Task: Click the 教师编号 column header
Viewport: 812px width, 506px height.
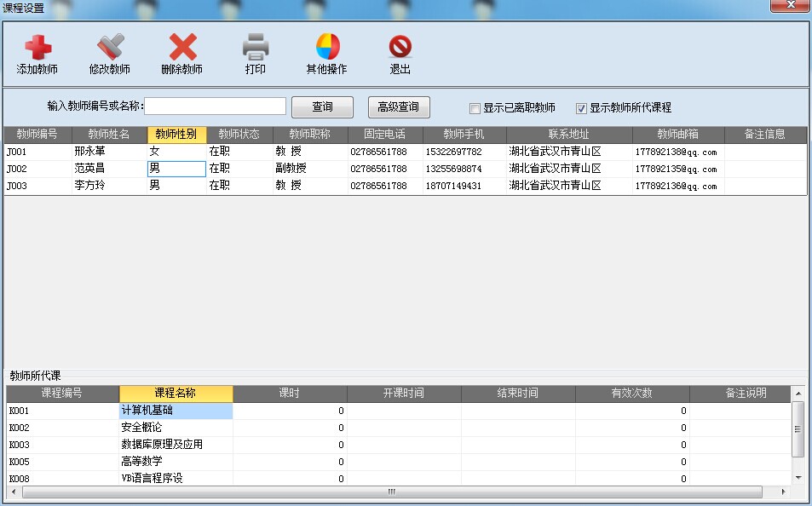Action: click(37, 135)
